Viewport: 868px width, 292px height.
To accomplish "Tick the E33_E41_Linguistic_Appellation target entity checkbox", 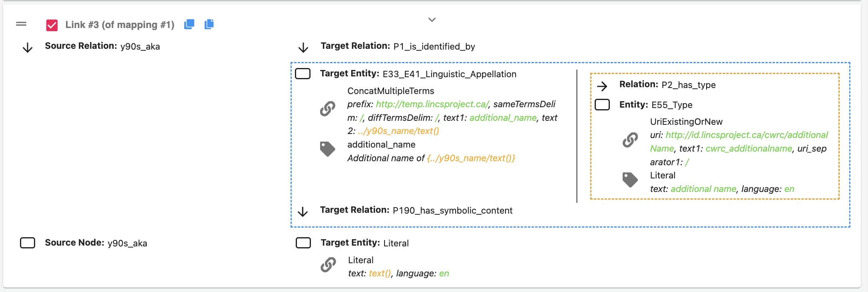I will pyautogui.click(x=303, y=74).
